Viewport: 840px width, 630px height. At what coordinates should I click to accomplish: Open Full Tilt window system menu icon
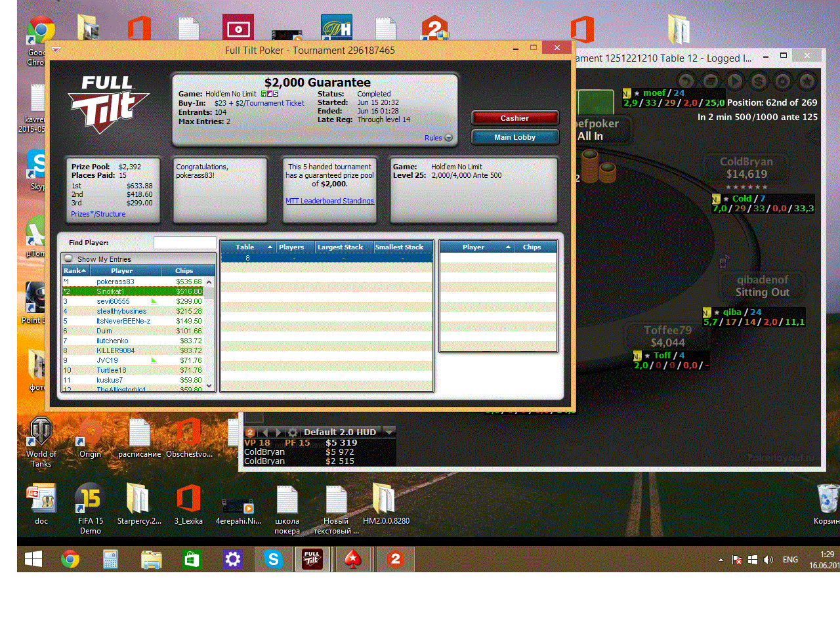pyautogui.click(x=56, y=50)
